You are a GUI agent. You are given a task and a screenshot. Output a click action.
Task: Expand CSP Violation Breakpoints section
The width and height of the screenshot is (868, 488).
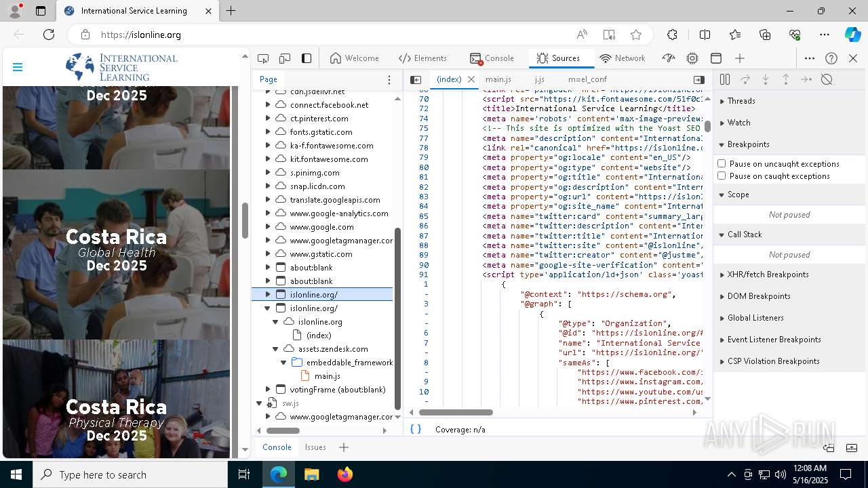(x=790, y=361)
